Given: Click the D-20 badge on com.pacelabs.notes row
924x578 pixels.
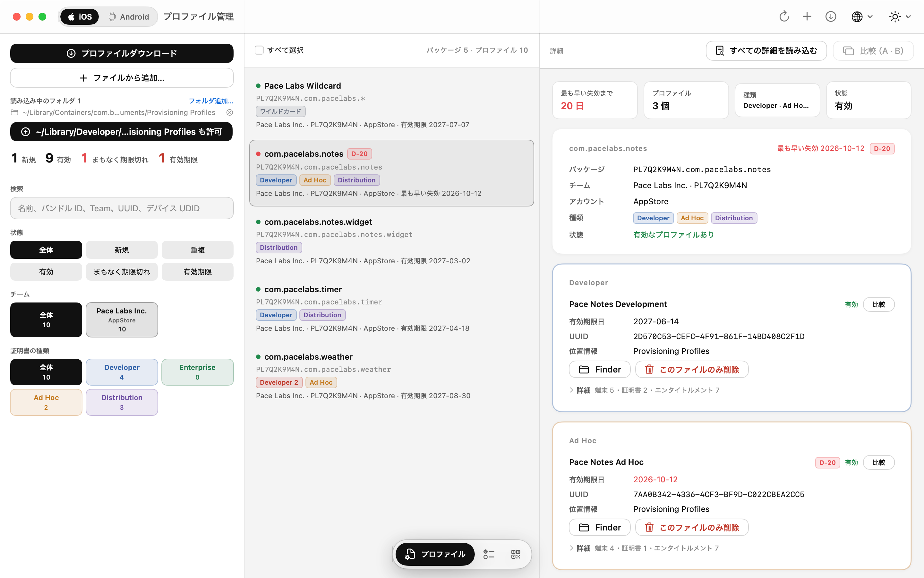Looking at the screenshot, I should pos(359,154).
